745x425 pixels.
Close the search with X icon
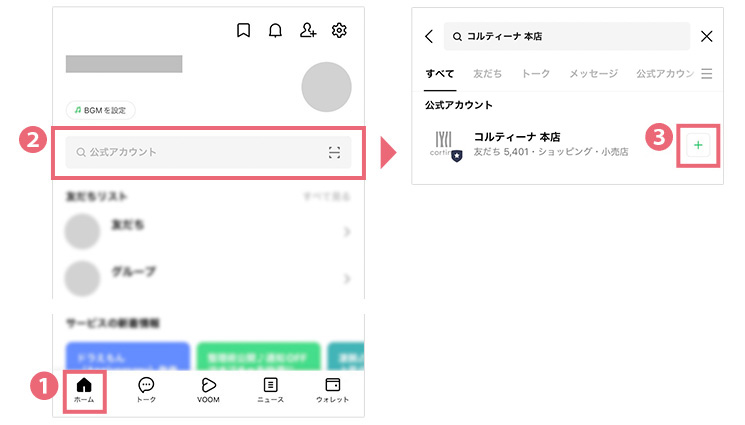click(x=707, y=36)
